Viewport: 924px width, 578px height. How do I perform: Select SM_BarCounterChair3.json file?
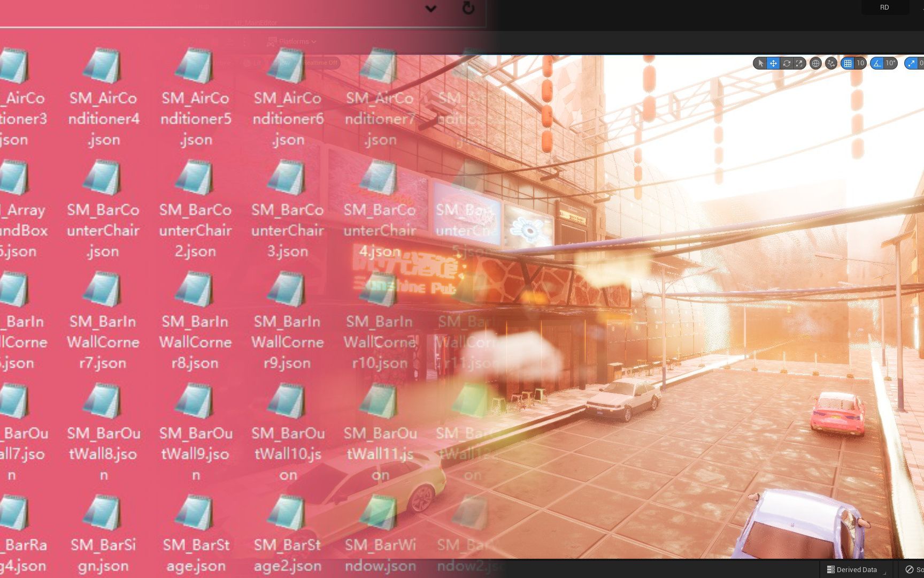288,210
